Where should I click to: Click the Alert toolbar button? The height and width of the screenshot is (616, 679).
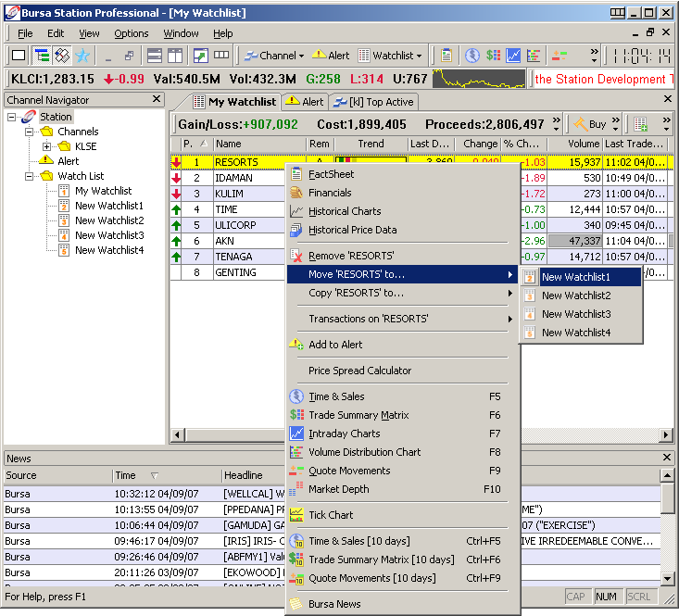(331, 56)
